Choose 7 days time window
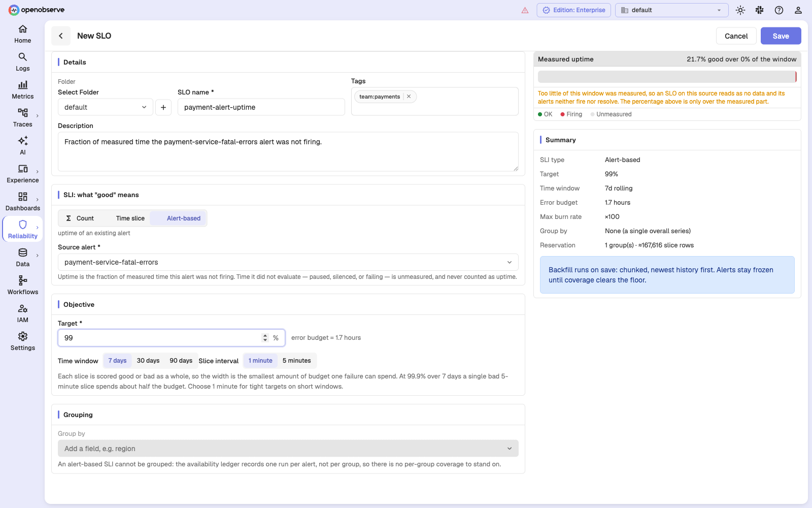812x508 pixels. 117,361
